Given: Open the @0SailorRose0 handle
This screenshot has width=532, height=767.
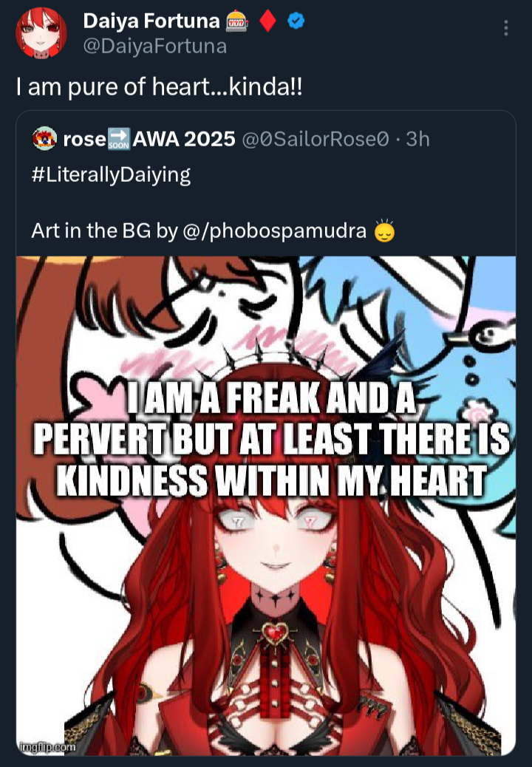Looking at the screenshot, I should (316, 140).
